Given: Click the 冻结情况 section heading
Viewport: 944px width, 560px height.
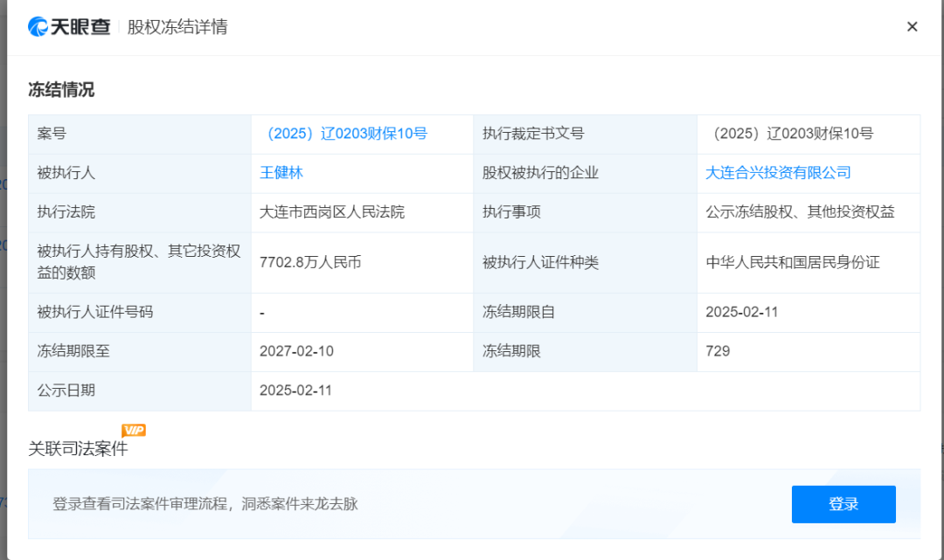Looking at the screenshot, I should click(x=61, y=89).
